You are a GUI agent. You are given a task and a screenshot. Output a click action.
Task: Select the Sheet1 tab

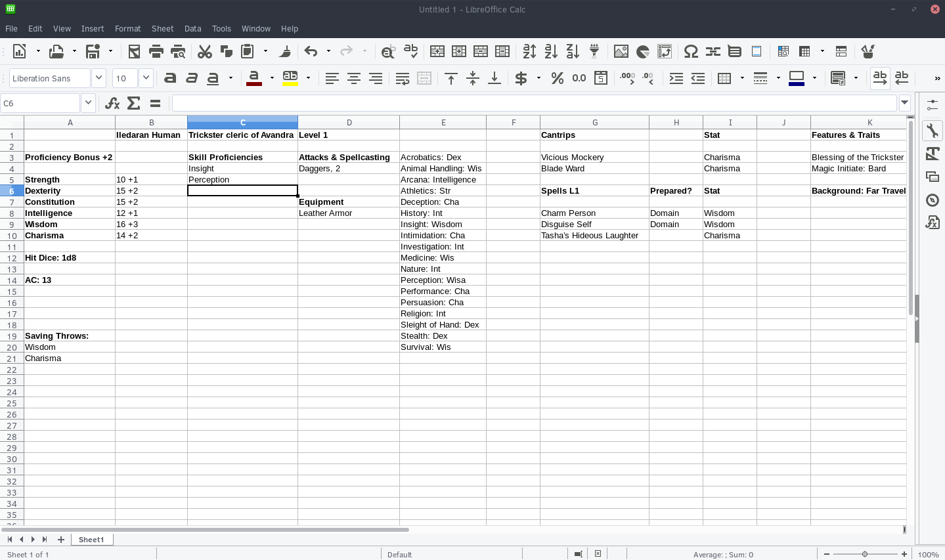click(x=91, y=540)
